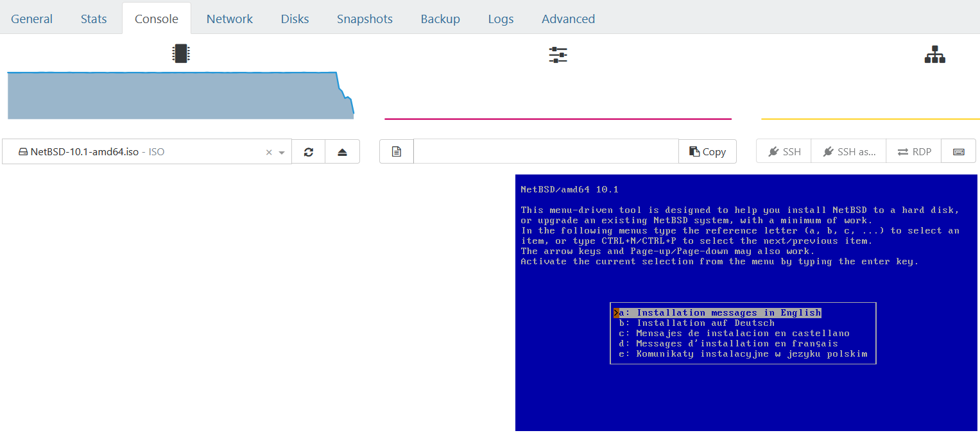This screenshot has height=433, width=980.
Task: Clear the selected NetBSD ISO
Action: pos(269,153)
